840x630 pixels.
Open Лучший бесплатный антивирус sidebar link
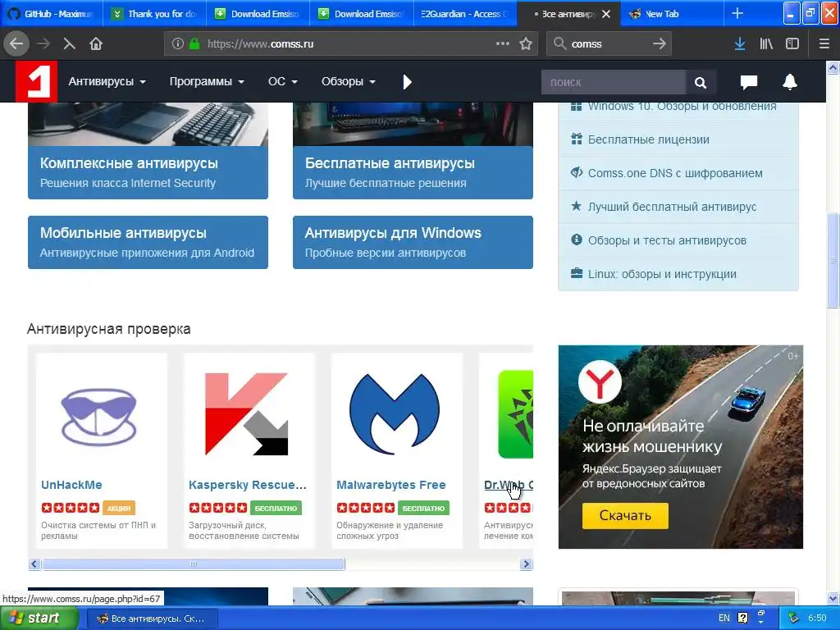[678, 207]
